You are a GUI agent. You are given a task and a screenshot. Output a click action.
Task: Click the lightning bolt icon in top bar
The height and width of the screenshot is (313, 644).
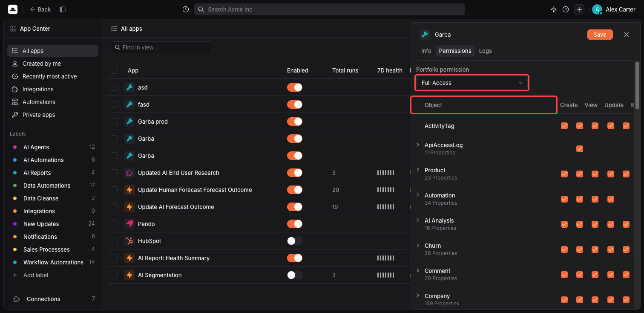tap(554, 9)
